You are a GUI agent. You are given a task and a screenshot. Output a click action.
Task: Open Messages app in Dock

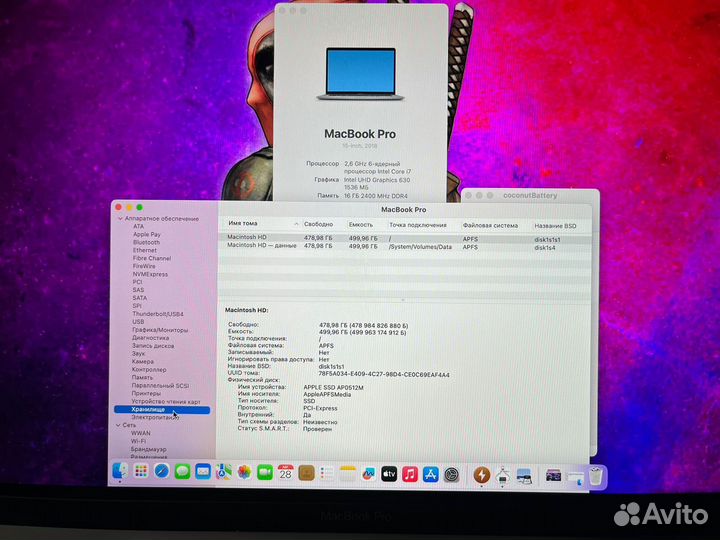(x=182, y=472)
